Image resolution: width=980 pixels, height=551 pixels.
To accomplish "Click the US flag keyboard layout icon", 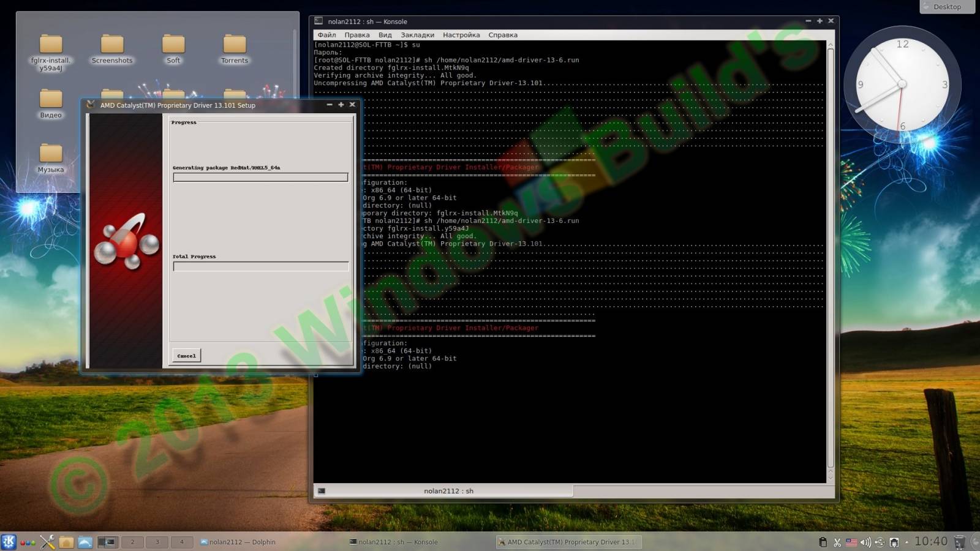I will point(851,542).
